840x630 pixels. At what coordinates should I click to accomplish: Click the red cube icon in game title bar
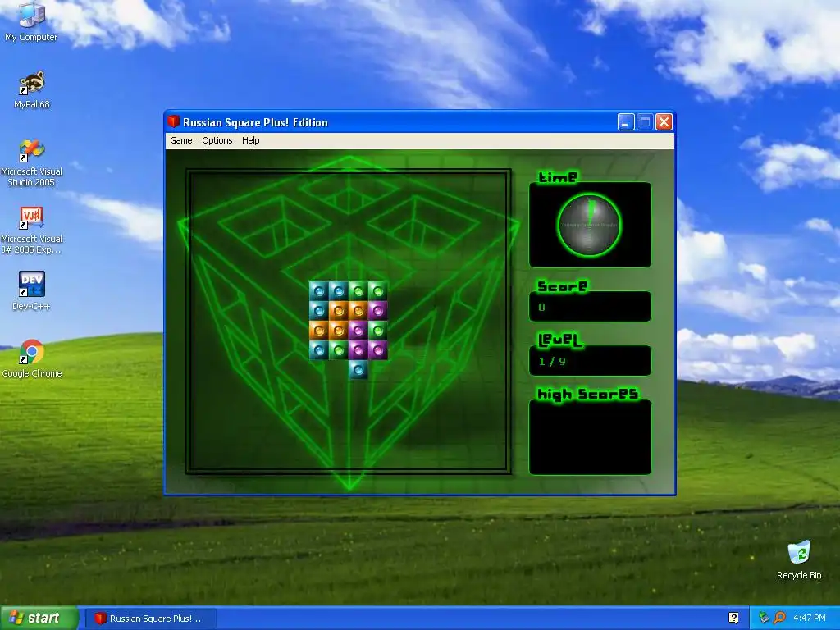coord(173,121)
